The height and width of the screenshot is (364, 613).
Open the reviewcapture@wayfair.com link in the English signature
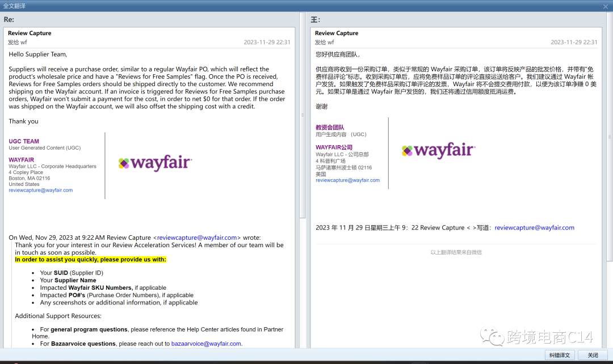pos(40,190)
